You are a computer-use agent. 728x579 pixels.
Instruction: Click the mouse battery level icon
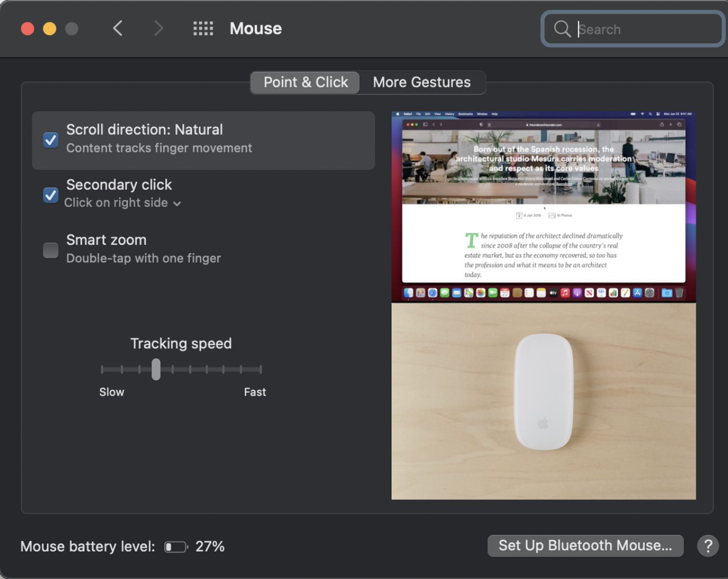point(176,547)
